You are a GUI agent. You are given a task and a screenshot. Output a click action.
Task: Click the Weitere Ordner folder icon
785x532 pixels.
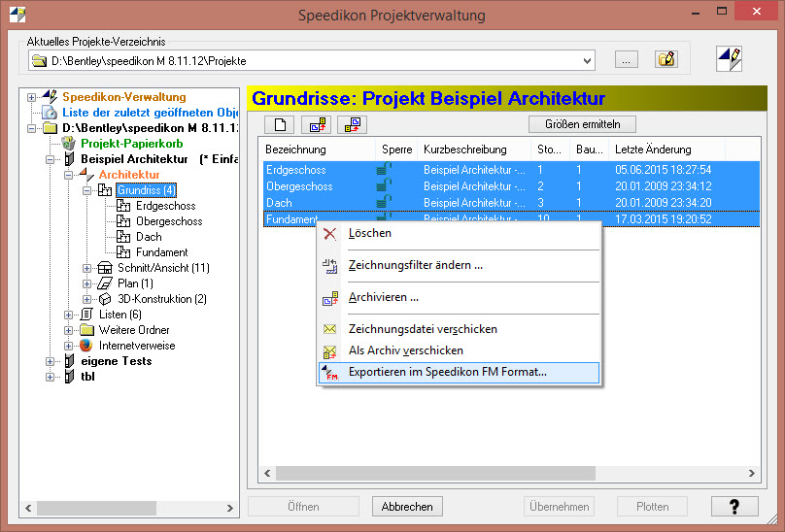(x=86, y=330)
